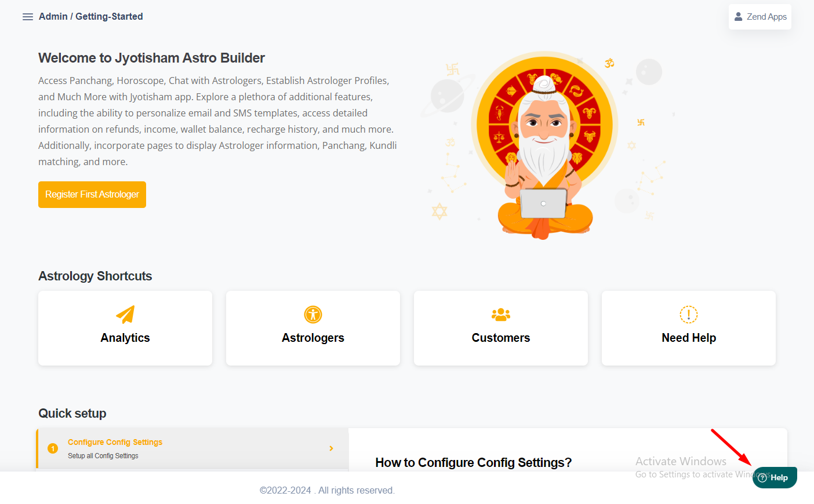Open the hamburger sidebar menu
Viewport: 814px width, 504px height.
[x=28, y=17]
